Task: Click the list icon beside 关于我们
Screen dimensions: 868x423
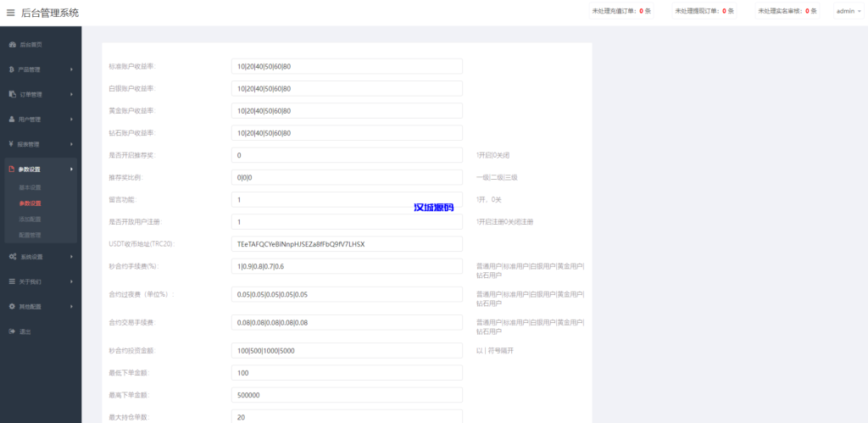Action: point(12,281)
